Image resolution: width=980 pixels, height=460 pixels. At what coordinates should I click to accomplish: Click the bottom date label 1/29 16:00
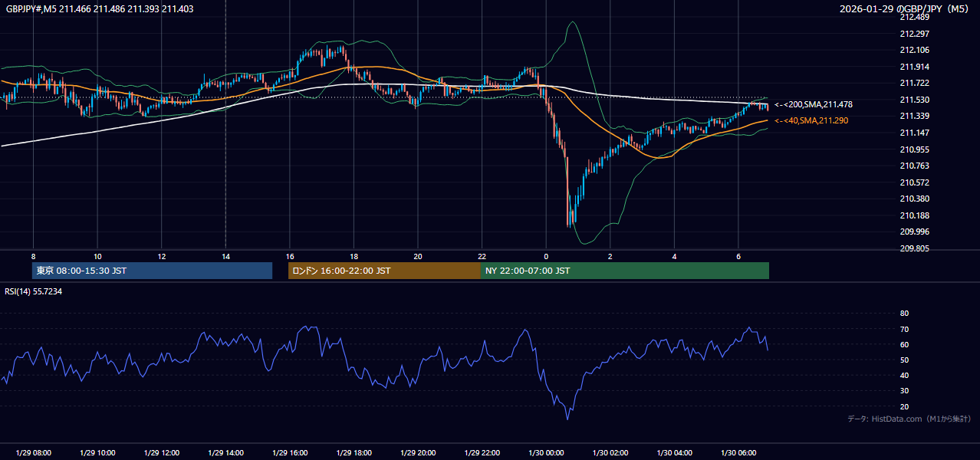pyautogui.click(x=290, y=452)
